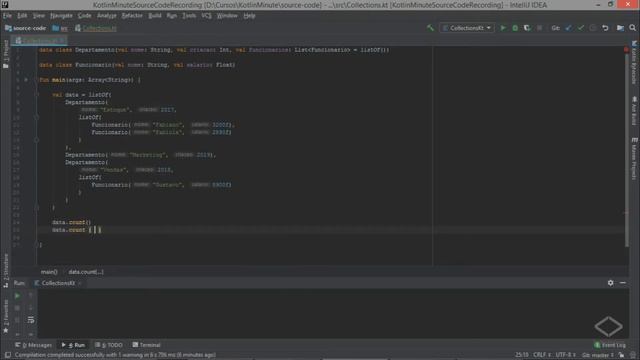Open the Build menu
This screenshot has width=640, height=360.
tap(155, 16)
